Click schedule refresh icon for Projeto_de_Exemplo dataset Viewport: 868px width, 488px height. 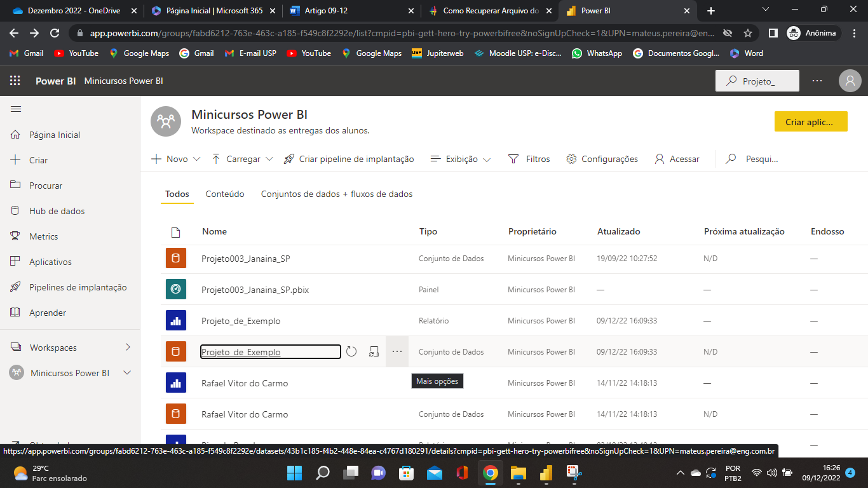[x=374, y=351]
